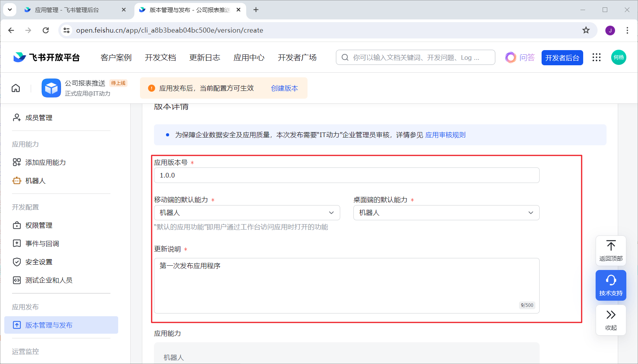Open the browser tab list chevron
Screen dimensions: 638x364
[x=10, y=10]
